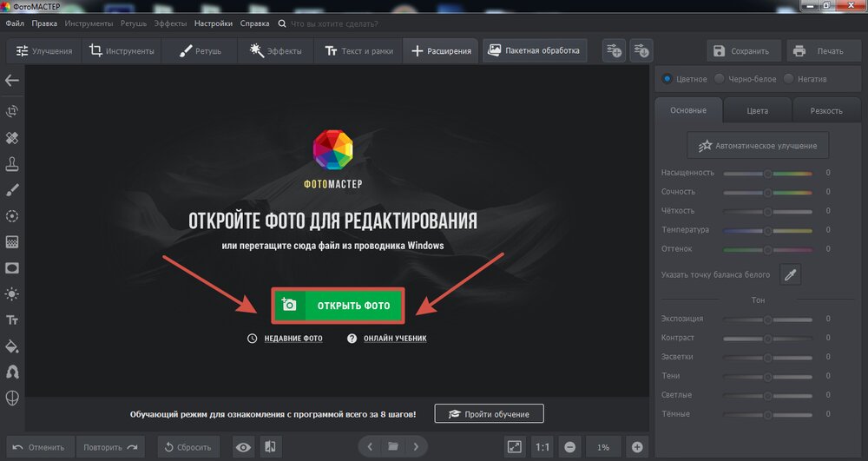Switch to the Цвета panel tab
Viewport: 868px width, 461px height.
(x=757, y=110)
